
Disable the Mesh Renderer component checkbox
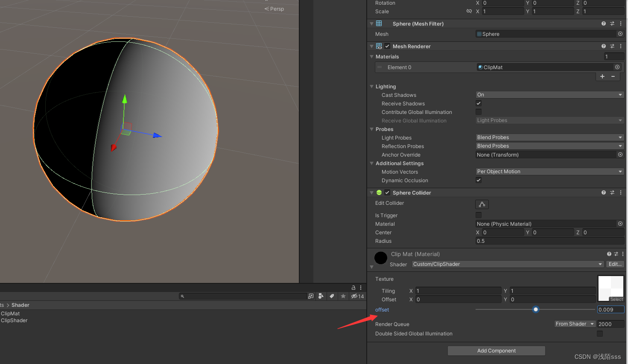click(x=386, y=46)
